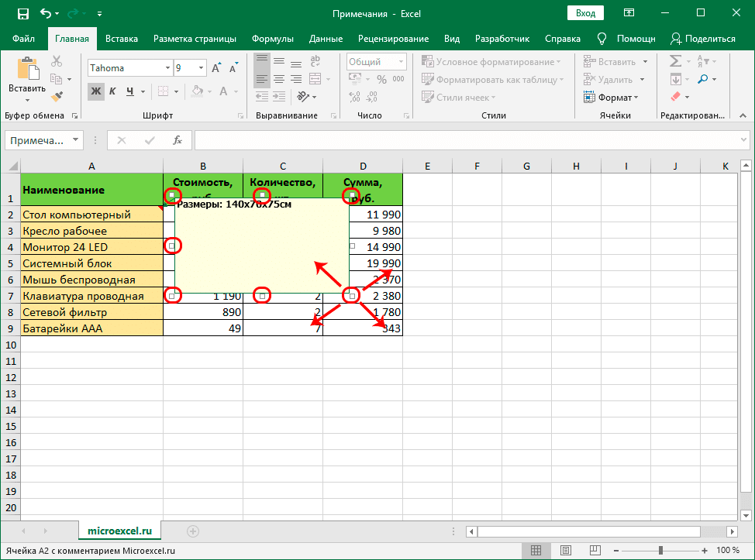Click inside the formula bar input
755x560 pixels.
pyautogui.click(x=465, y=140)
